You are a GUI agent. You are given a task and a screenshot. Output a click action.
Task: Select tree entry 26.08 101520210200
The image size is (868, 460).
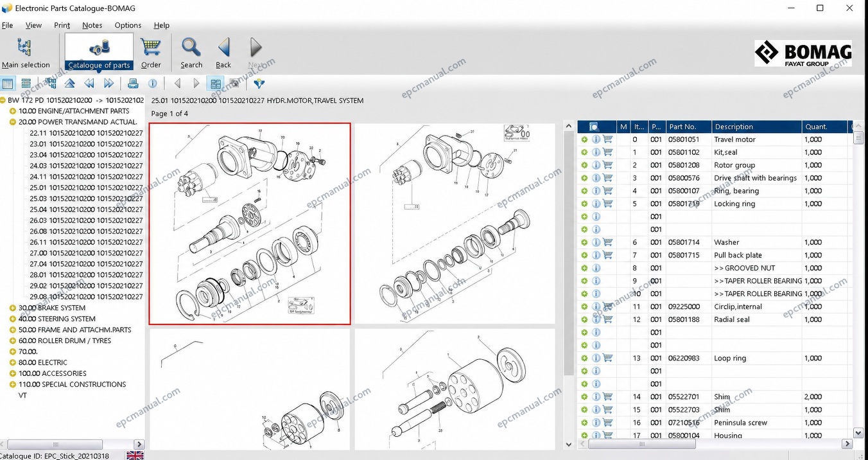[x=86, y=231]
